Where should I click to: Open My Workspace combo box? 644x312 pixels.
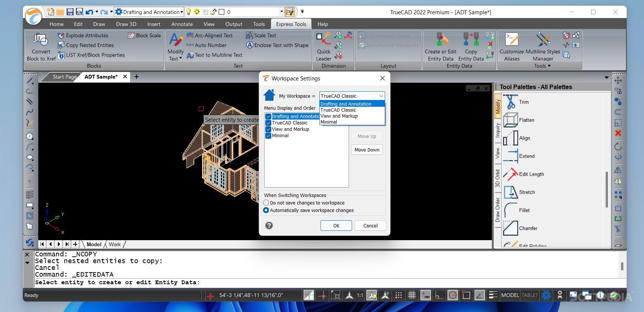(352, 96)
